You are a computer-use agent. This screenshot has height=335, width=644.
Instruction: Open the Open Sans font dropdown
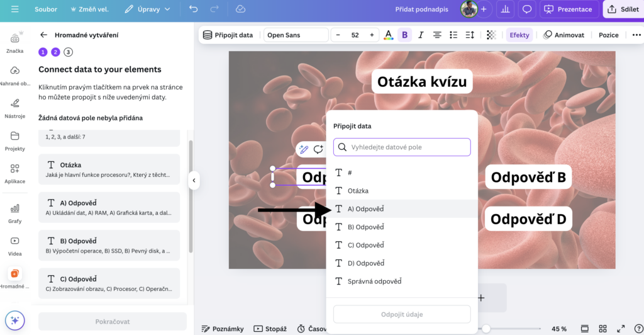pyautogui.click(x=296, y=35)
